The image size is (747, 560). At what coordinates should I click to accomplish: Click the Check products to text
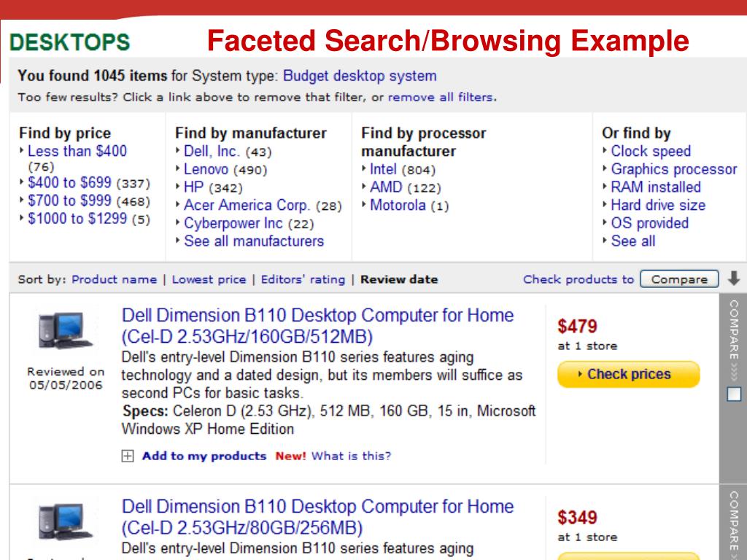tap(578, 279)
